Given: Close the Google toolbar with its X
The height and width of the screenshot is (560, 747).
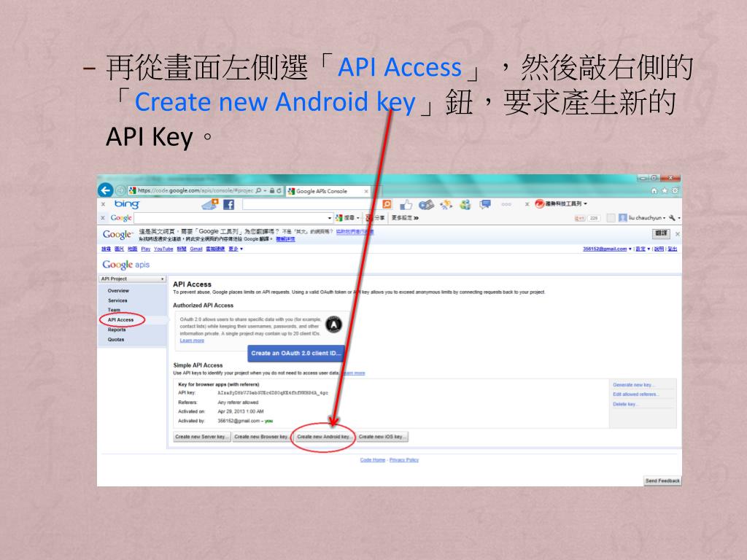Looking at the screenshot, I should tap(103, 218).
